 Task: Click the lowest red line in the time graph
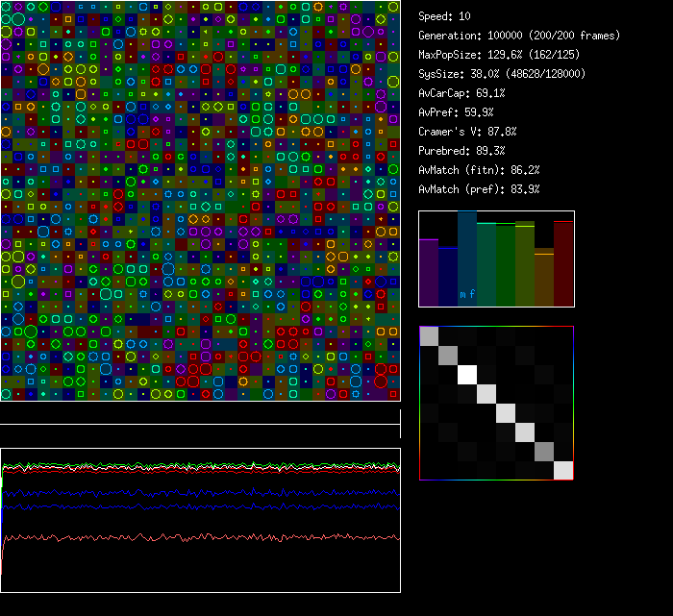192,537
